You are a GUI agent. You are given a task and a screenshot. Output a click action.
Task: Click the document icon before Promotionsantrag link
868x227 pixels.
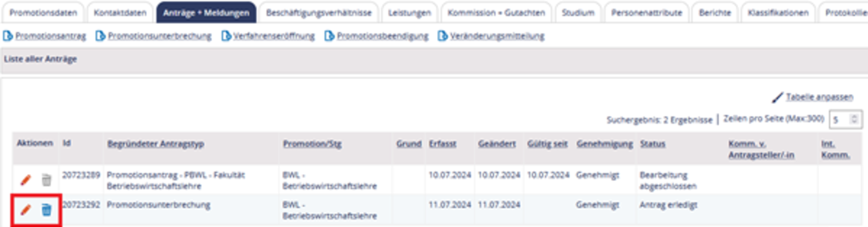tap(8, 36)
